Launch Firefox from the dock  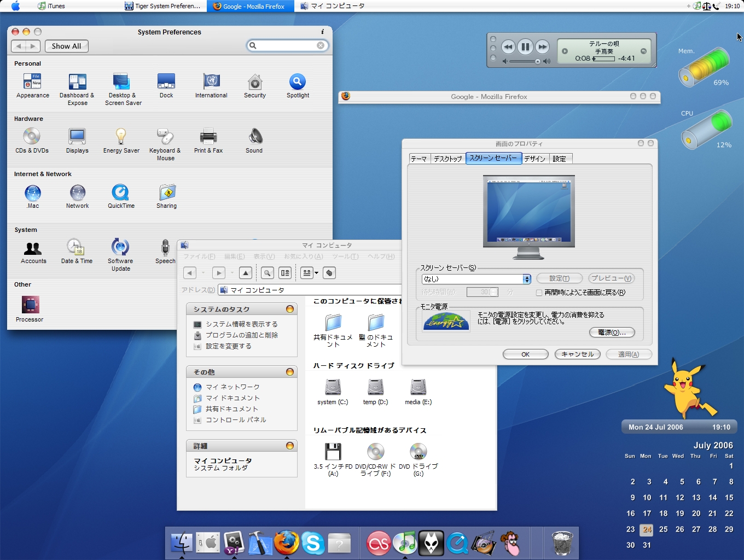click(x=287, y=542)
